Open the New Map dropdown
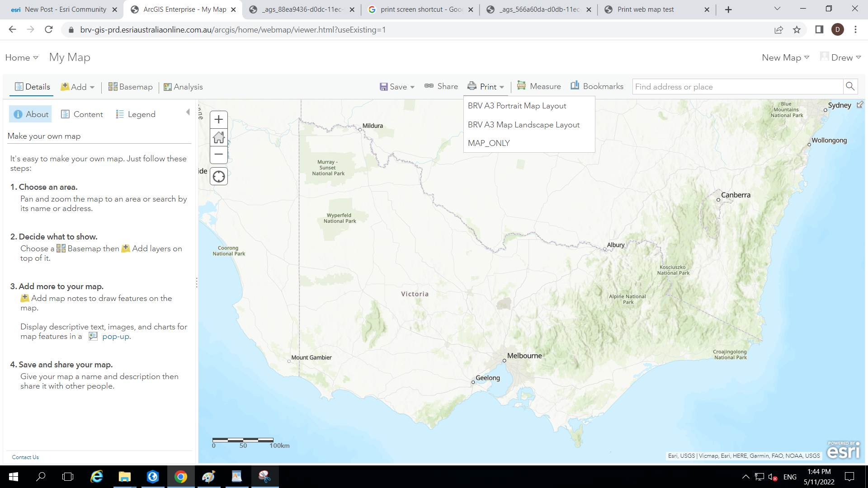868x488 pixels. click(x=785, y=57)
